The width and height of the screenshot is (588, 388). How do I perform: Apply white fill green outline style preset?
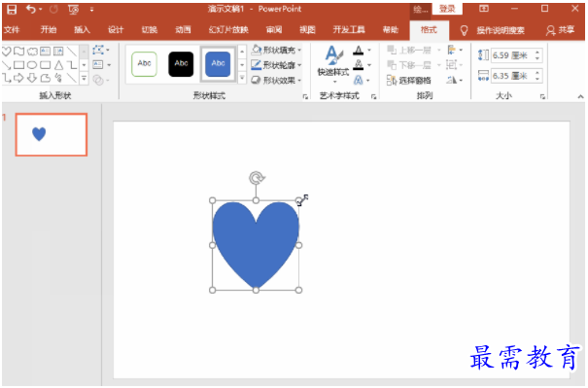tap(145, 64)
